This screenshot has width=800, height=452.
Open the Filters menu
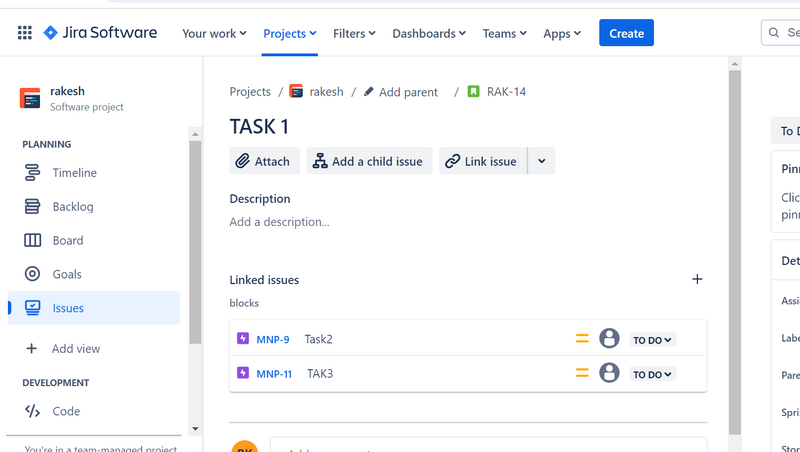[354, 33]
